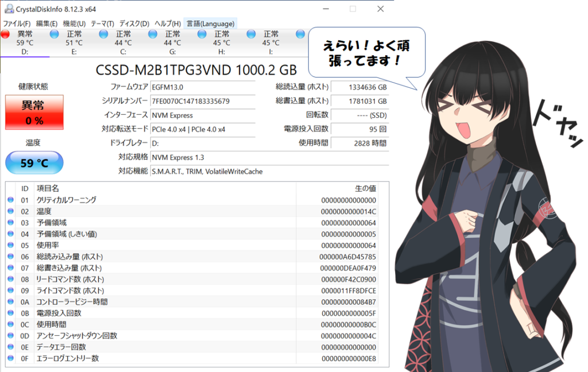Minimize the CrystalDiskInfo window
The height and width of the screenshot is (372, 588).
point(326,9)
